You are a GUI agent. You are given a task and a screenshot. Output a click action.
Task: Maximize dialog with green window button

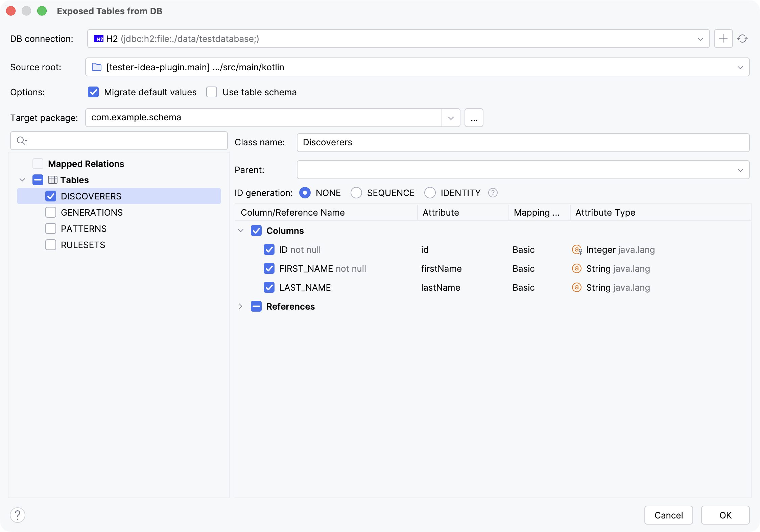pos(42,11)
